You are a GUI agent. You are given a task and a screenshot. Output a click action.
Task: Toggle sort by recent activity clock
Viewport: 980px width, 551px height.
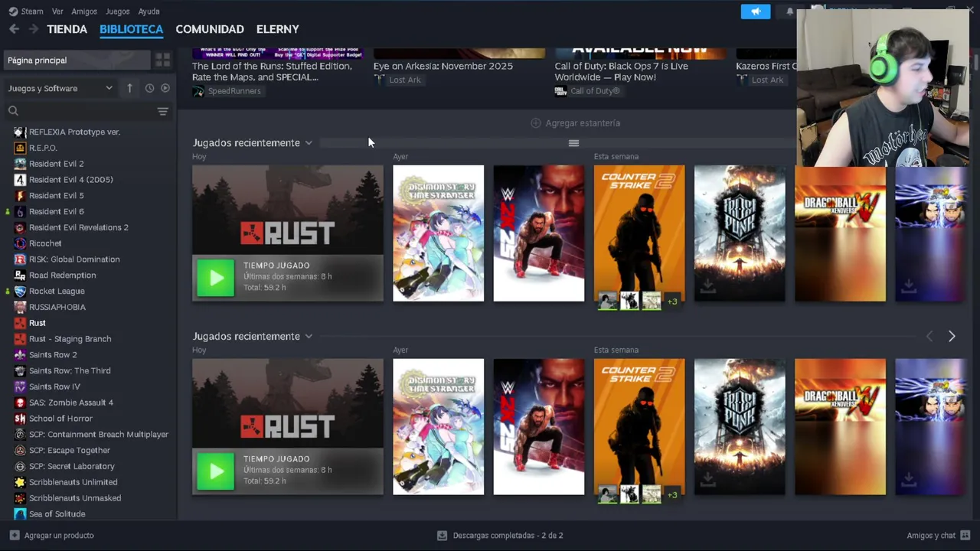click(x=149, y=88)
